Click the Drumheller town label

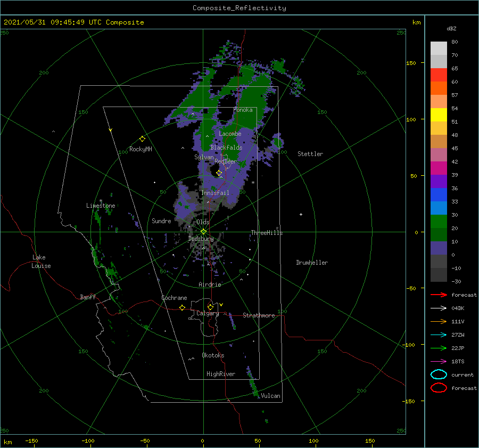click(312, 263)
